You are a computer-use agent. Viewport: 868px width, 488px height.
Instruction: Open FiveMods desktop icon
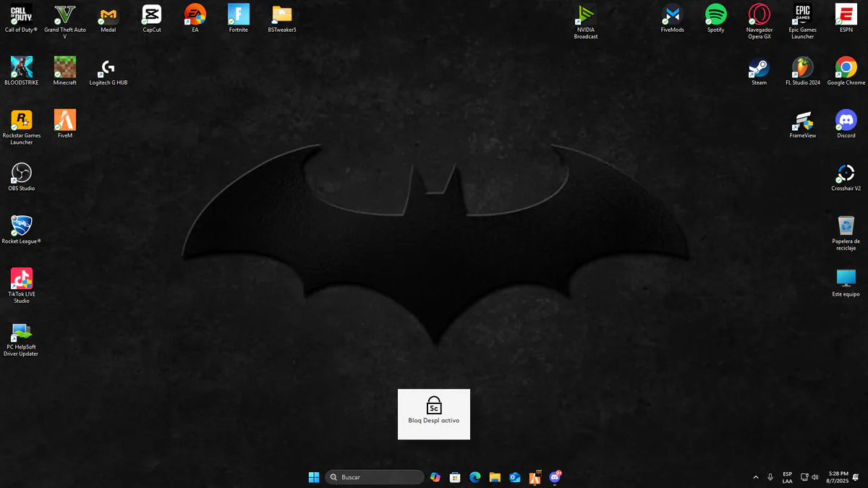coord(673,18)
